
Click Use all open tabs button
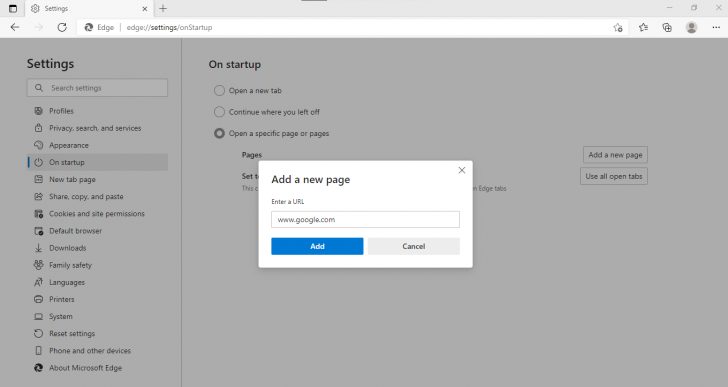click(x=614, y=176)
